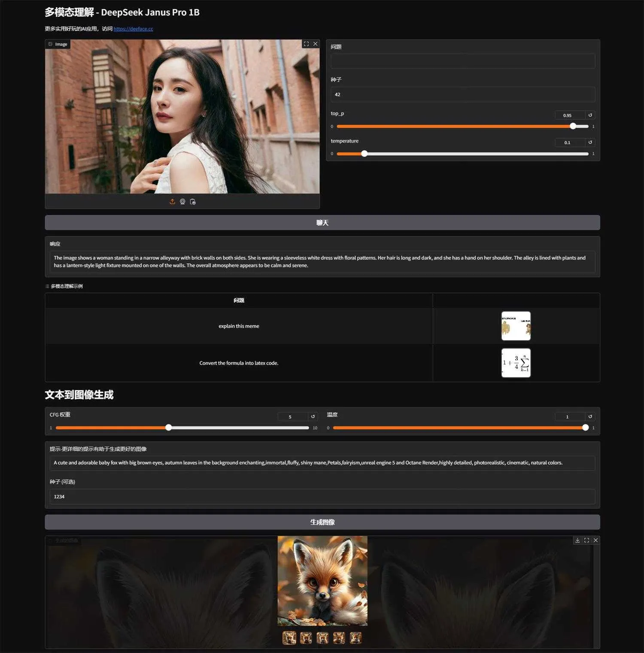Click the 生成图像 generate button
644x653 pixels.
tap(322, 522)
